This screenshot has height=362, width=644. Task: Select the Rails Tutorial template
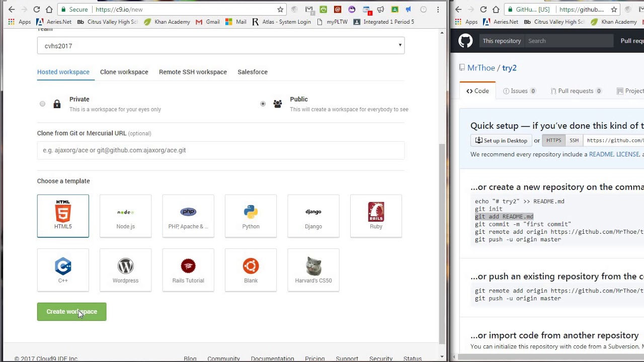188,270
